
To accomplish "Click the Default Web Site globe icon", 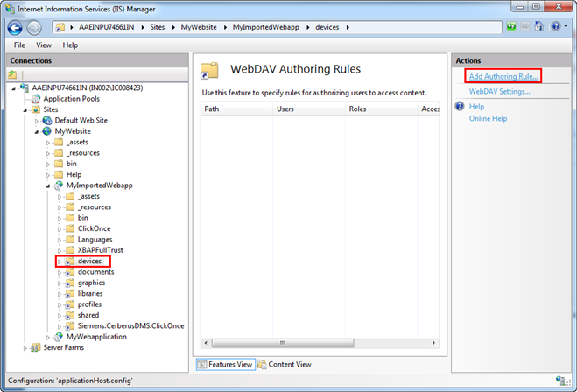I will [48, 120].
